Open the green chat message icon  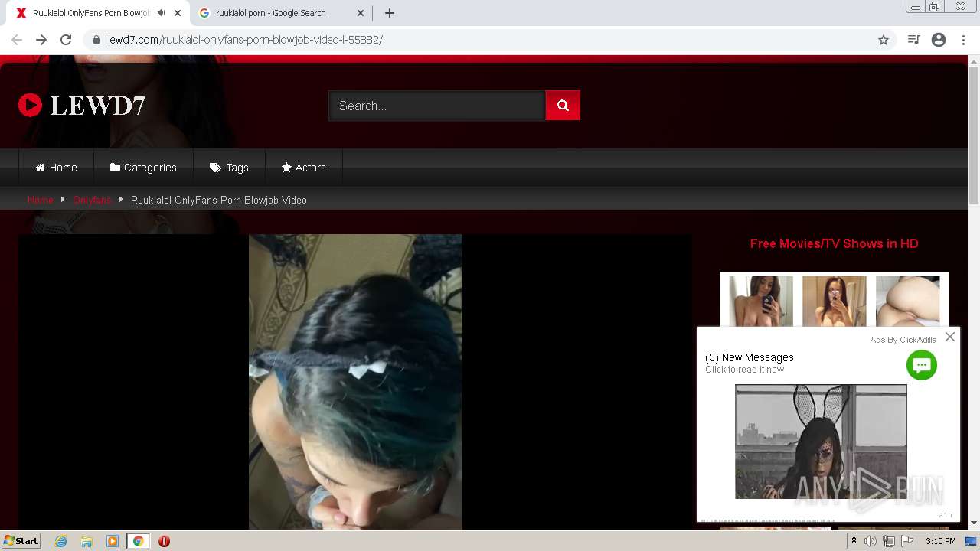(x=922, y=365)
